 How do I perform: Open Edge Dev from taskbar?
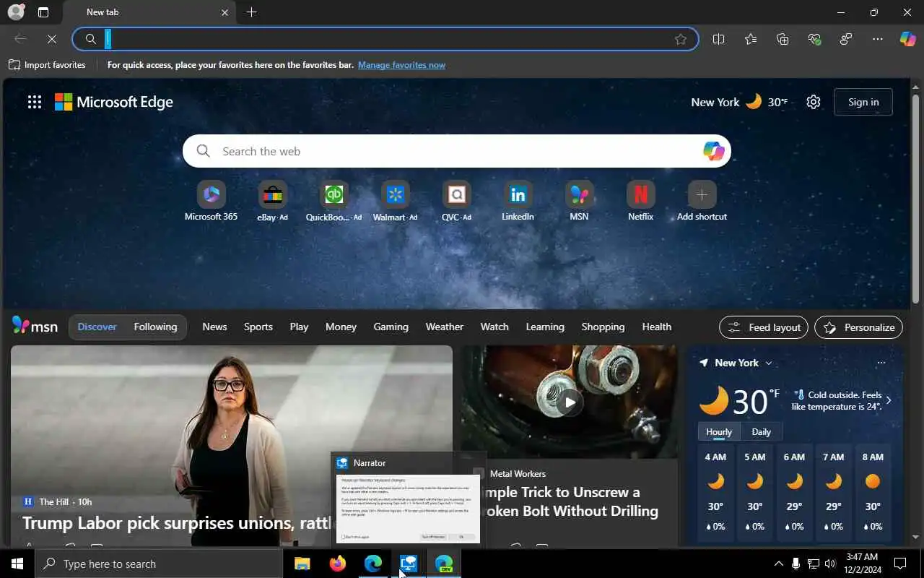click(444, 564)
